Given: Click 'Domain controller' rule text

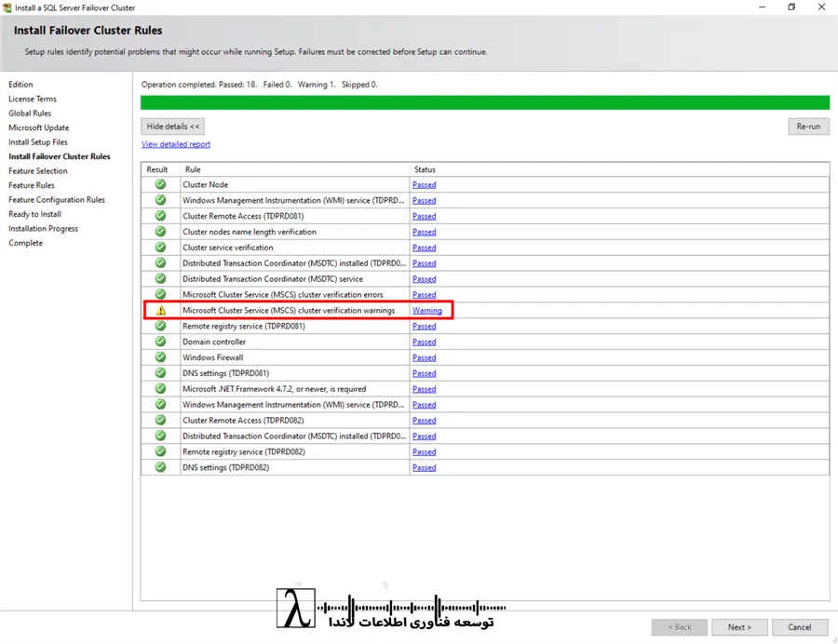Looking at the screenshot, I should tap(214, 342).
